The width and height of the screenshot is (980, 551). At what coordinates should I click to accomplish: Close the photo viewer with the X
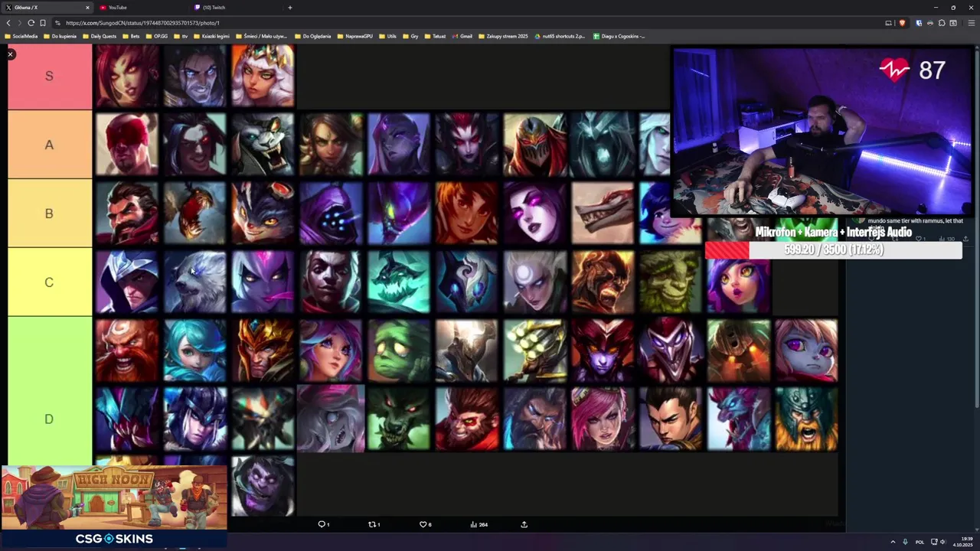[x=10, y=54]
